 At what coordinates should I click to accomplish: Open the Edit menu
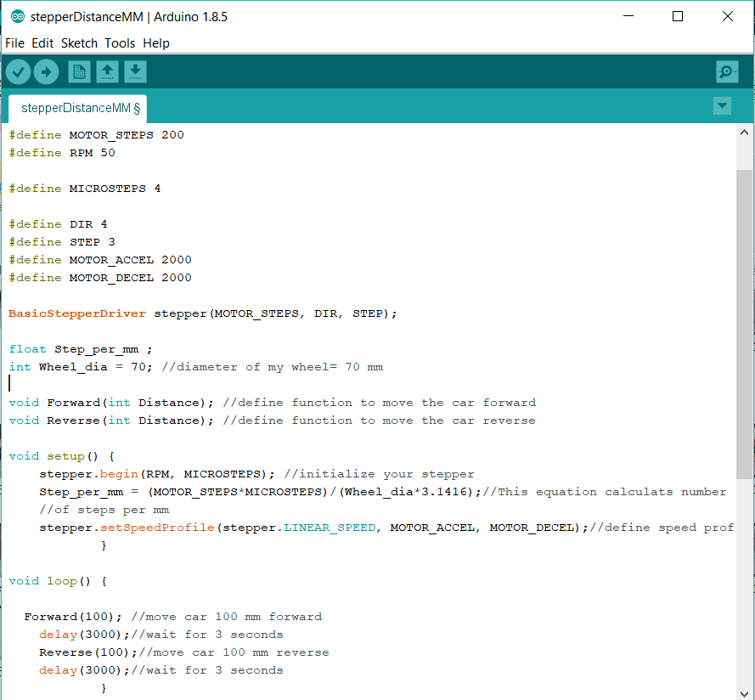pos(42,43)
